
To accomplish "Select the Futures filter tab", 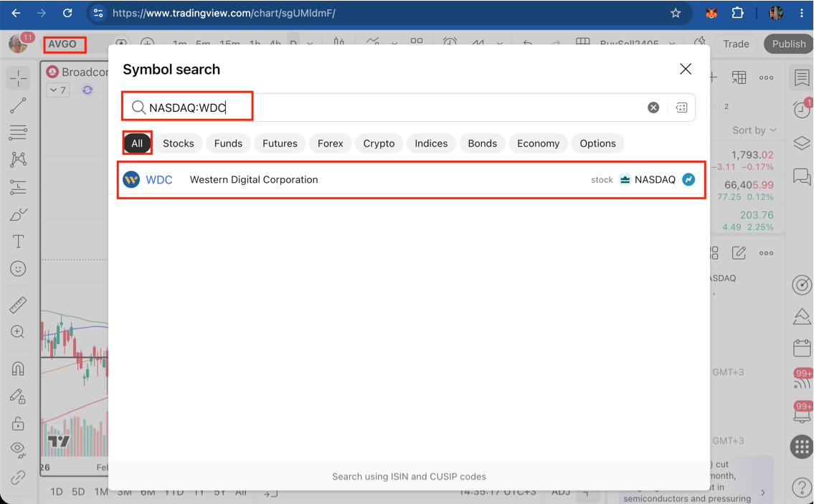I will pos(280,143).
